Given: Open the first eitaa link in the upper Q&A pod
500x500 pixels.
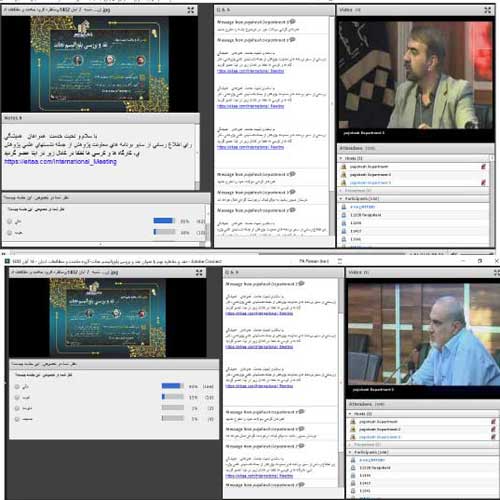Looking at the screenshot, I should click(x=250, y=71).
